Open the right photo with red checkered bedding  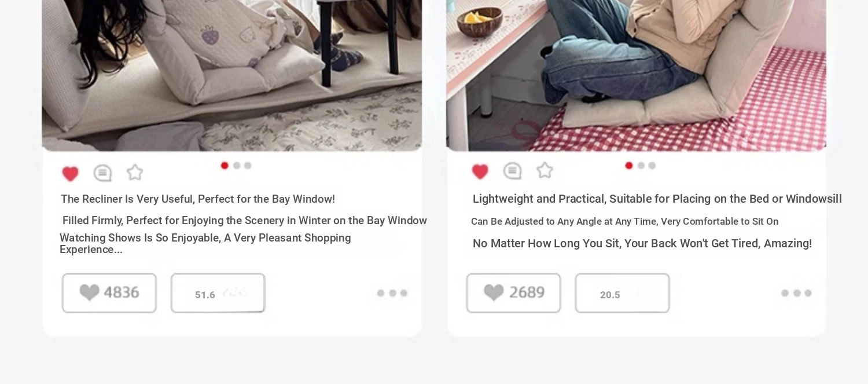(636, 75)
